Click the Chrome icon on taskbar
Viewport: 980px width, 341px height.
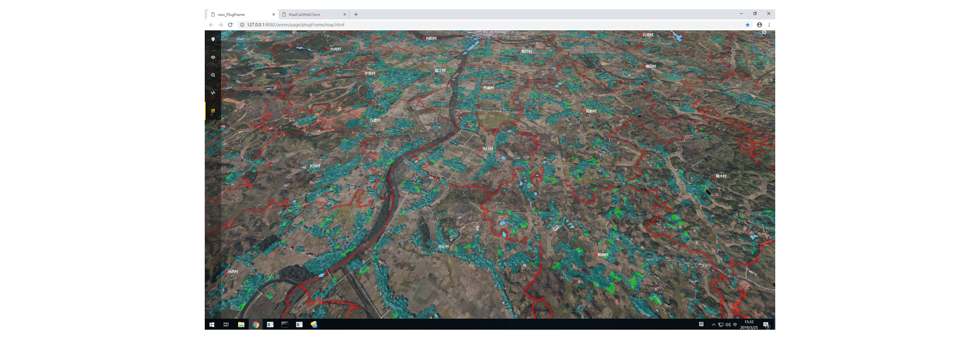point(256,325)
